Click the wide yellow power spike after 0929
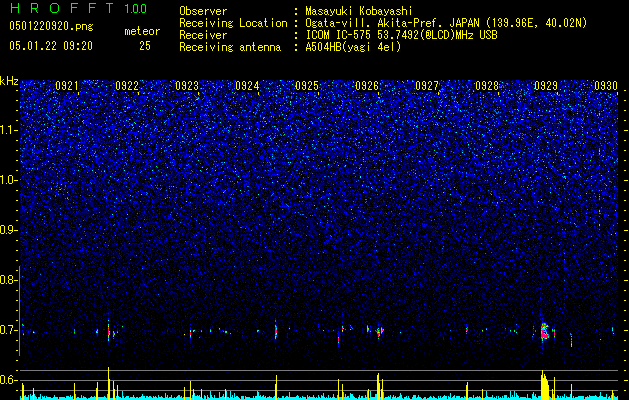 [x=545, y=385]
